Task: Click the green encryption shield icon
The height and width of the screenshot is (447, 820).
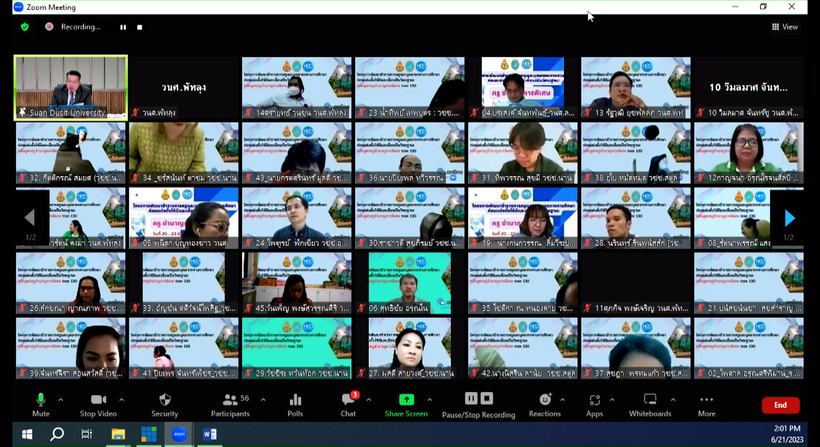Action: click(x=25, y=27)
